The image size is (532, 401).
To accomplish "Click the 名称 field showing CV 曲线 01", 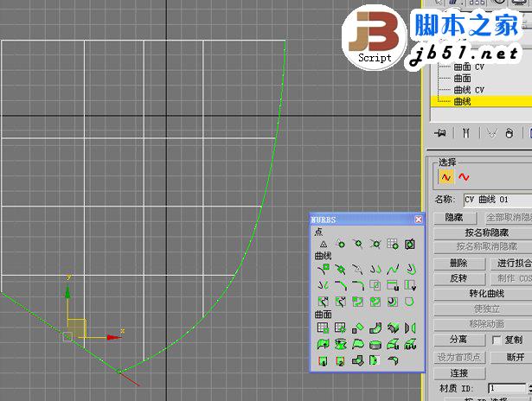I will click(497, 200).
